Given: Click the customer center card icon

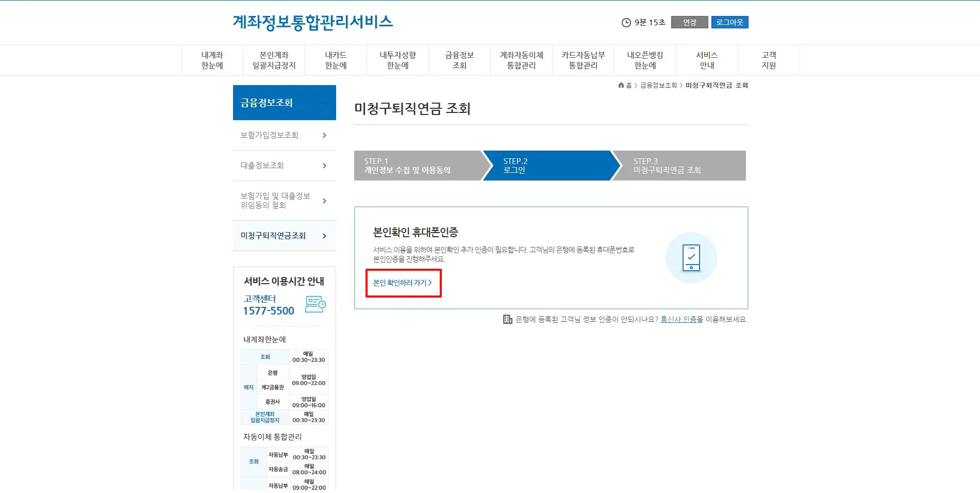Looking at the screenshot, I should [315, 304].
